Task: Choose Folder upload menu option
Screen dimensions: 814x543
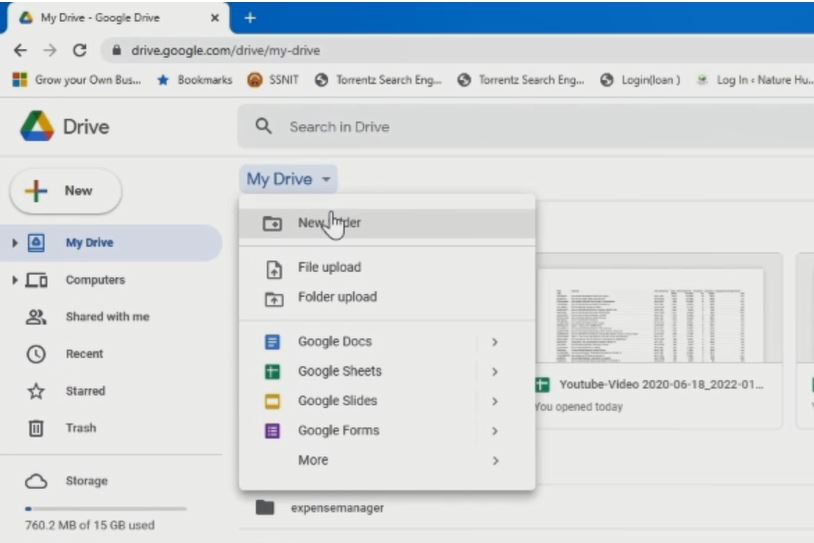Action: tap(337, 297)
